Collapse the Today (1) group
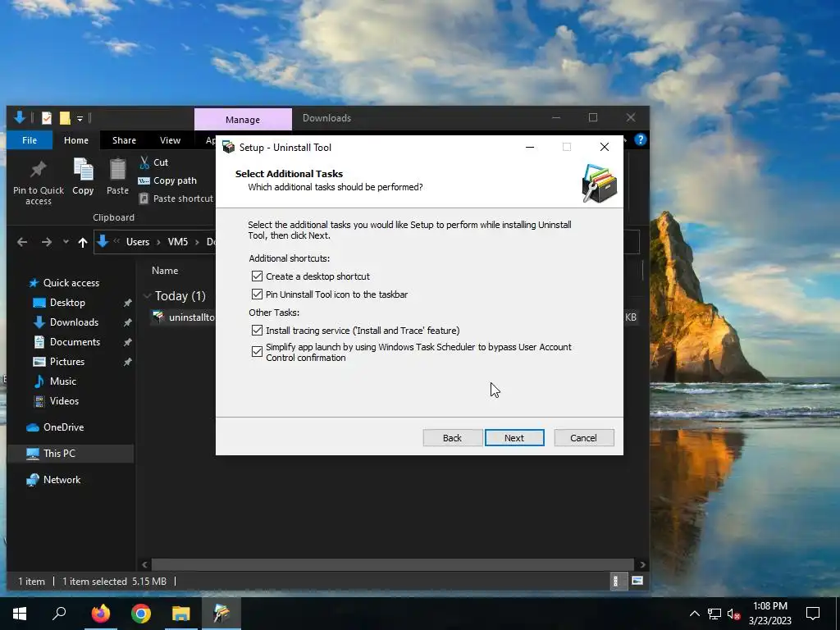This screenshot has width=840, height=630. coord(147,296)
